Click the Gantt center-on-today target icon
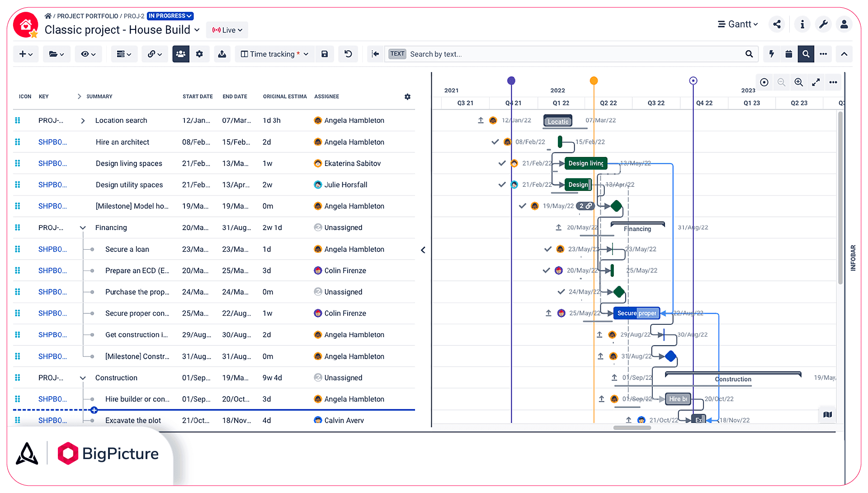 (764, 82)
